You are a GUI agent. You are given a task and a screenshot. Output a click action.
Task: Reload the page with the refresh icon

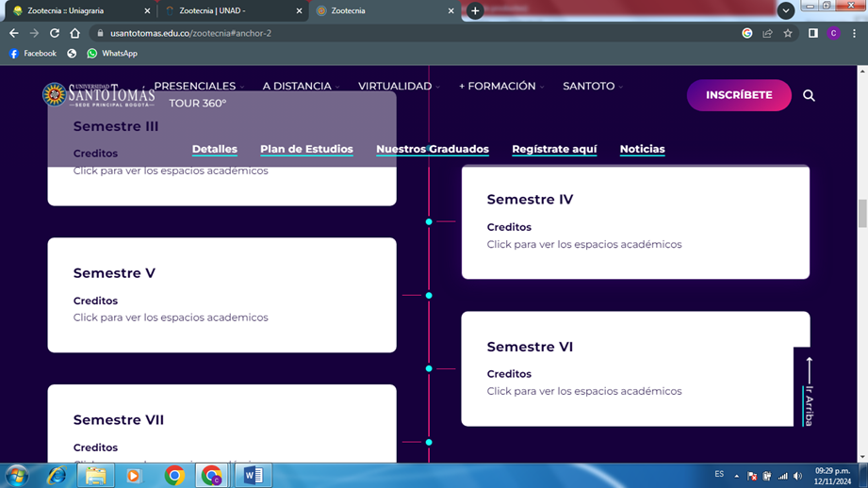(x=55, y=33)
